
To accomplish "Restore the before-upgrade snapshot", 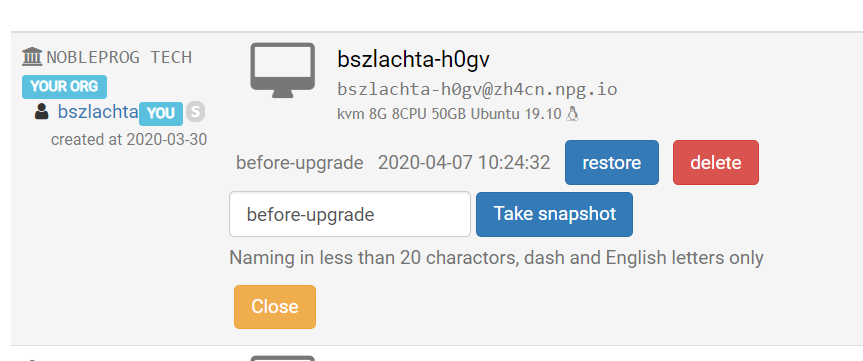I will tap(611, 162).
